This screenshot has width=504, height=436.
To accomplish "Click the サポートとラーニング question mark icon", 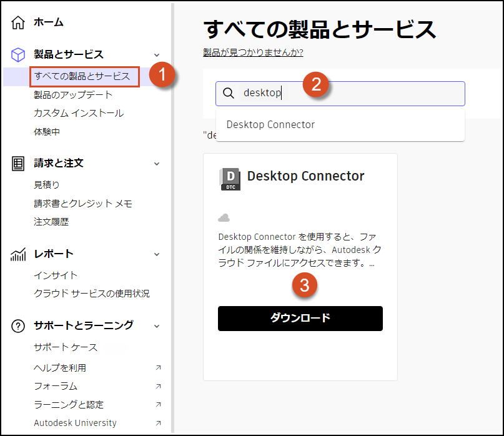I will tap(18, 326).
